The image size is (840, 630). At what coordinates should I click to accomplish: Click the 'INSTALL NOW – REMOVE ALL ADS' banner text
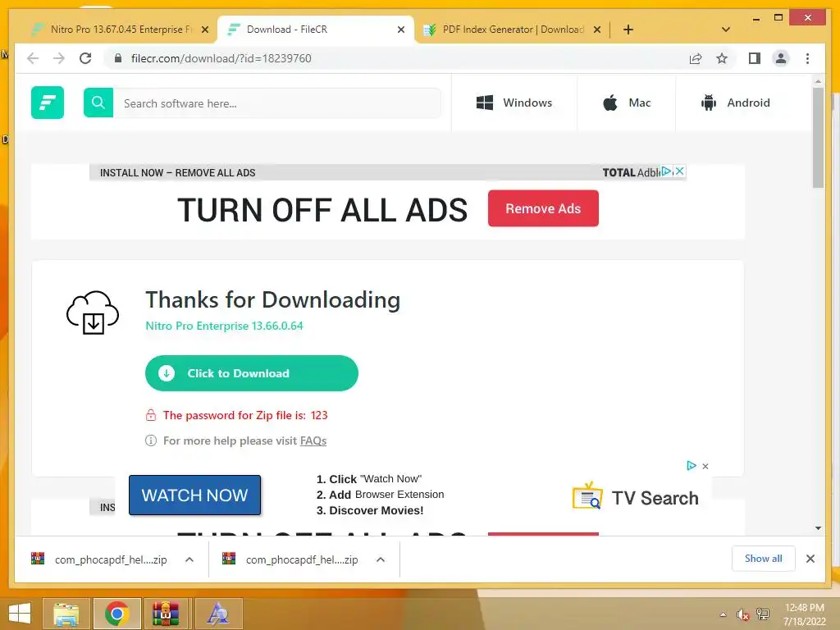click(178, 172)
